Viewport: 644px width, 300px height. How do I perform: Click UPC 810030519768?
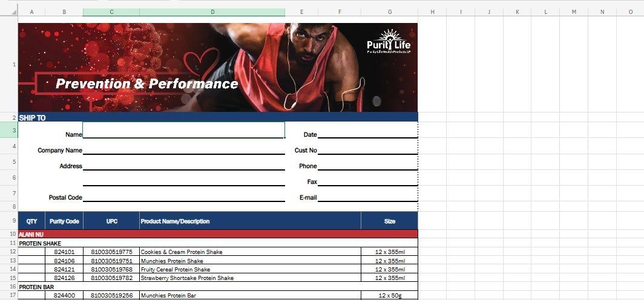[112, 269]
